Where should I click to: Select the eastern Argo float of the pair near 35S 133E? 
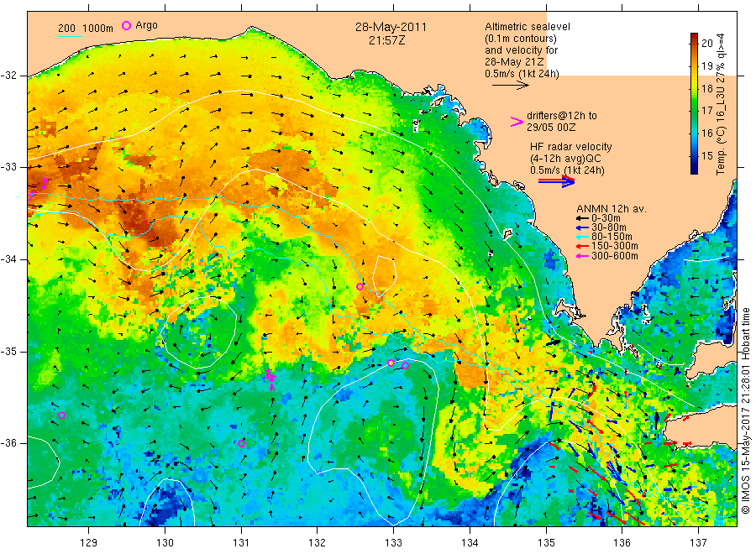(x=405, y=366)
